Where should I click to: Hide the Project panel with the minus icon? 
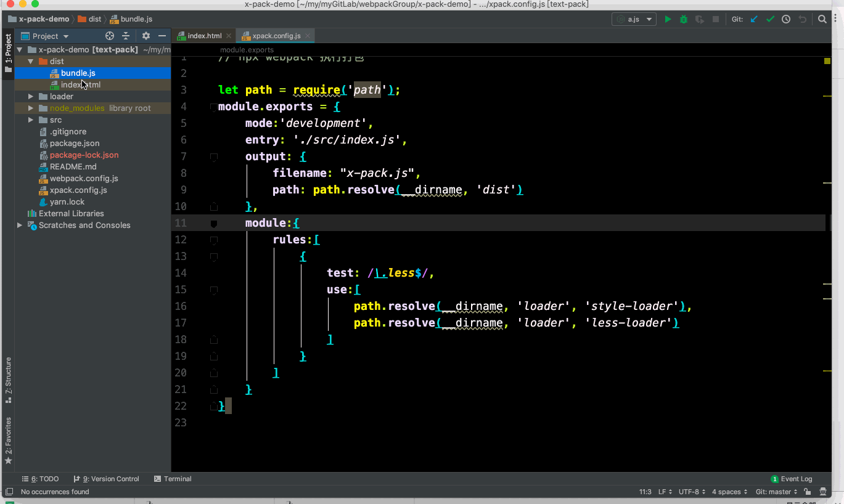[162, 36]
